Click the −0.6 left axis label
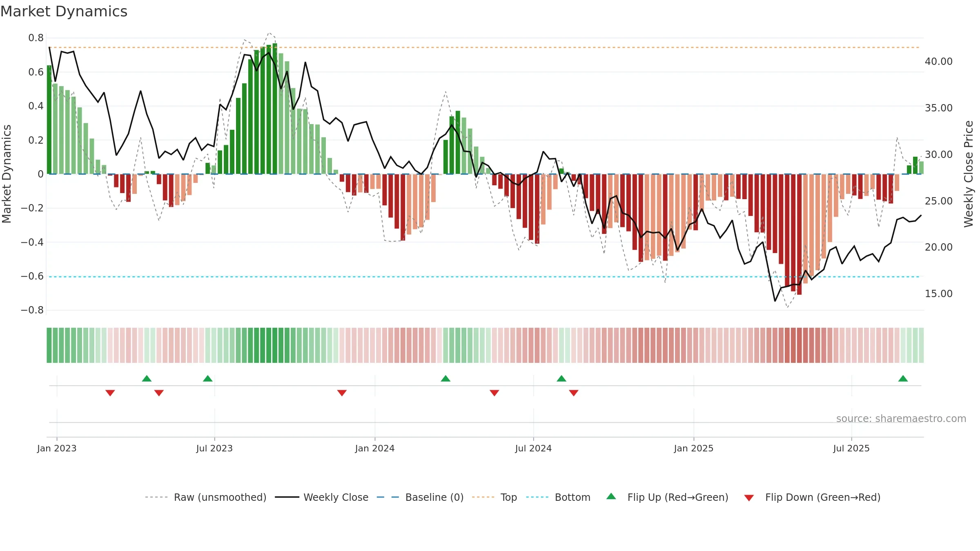The height and width of the screenshot is (551, 980). coord(32,276)
